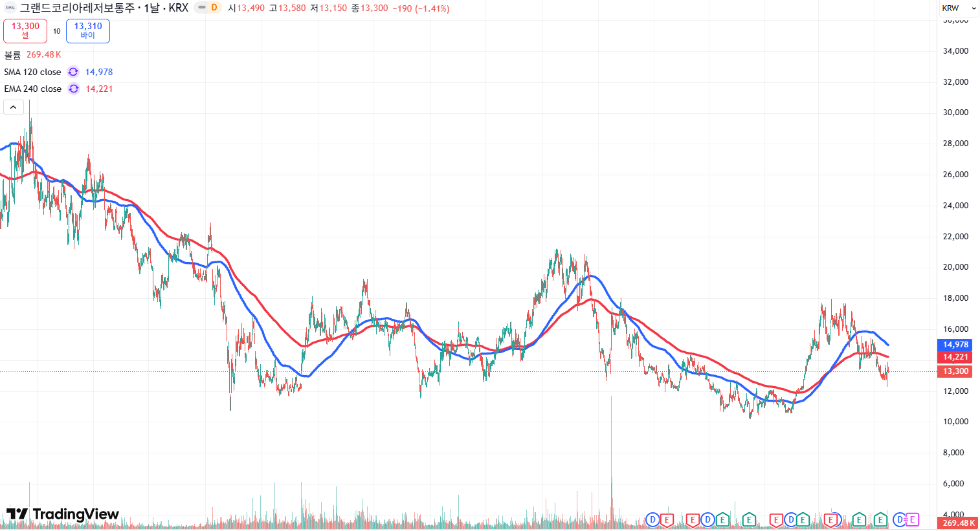The image size is (980, 531).
Task: Click the 269.48 K volume scale label
Action: click(x=959, y=523)
